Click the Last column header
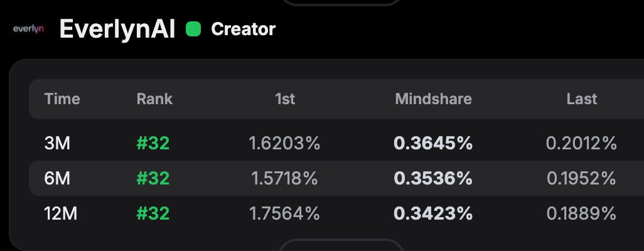The width and height of the screenshot is (644, 251). click(x=581, y=99)
